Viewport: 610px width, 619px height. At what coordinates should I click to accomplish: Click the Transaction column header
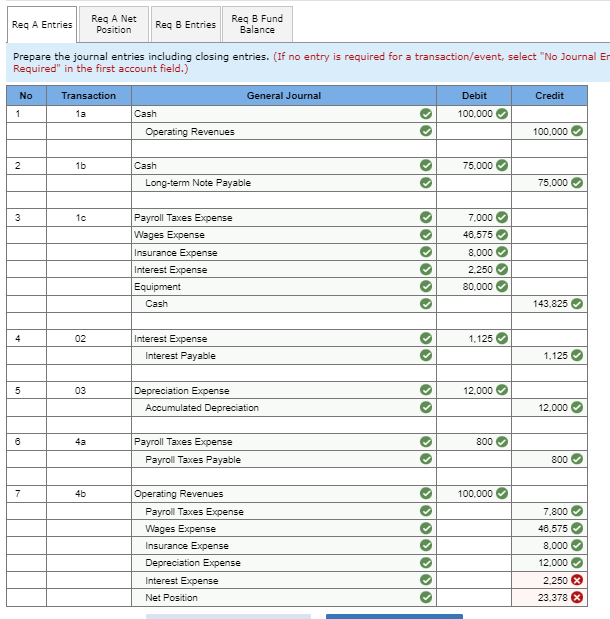pos(89,96)
